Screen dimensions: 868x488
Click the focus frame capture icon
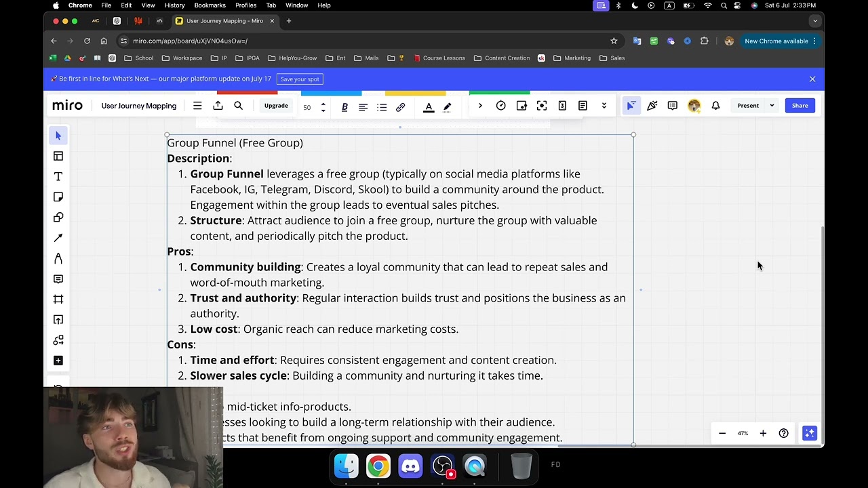point(542,106)
